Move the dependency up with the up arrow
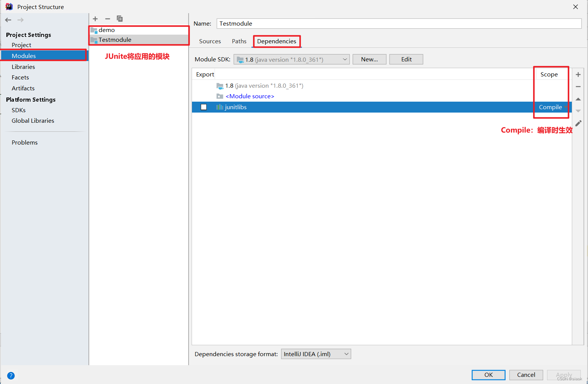The width and height of the screenshot is (588, 384). coord(578,99)
